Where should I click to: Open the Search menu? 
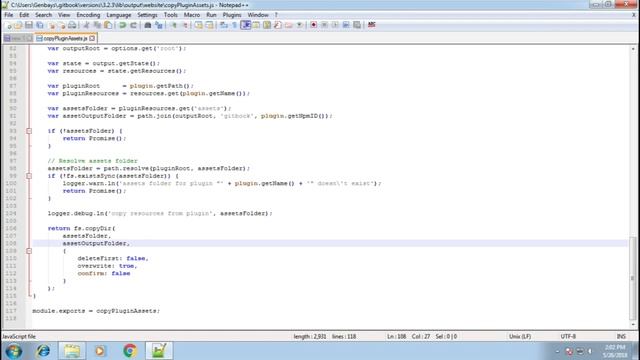pyautogui.click(x=43, y=15)
